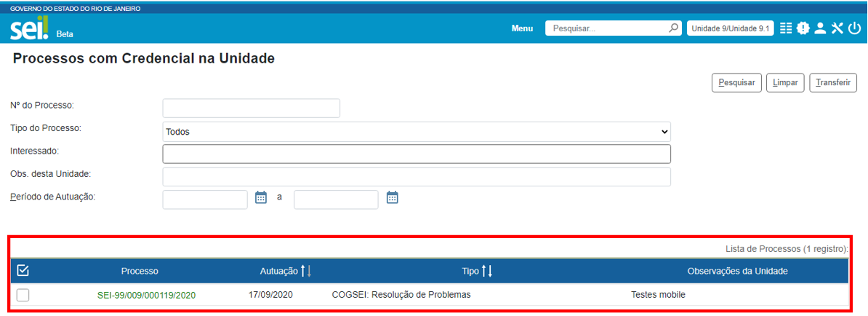Image resolution: width=868 pixels, height=316 pixels.
Task: Sort the list by Tipo arrows
Action: click(487, 271)
